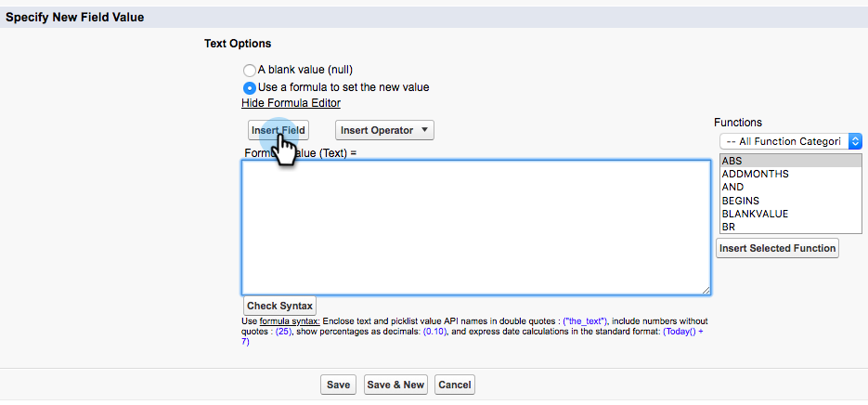Pick the BEGINS function from list

tap(740, 201)
